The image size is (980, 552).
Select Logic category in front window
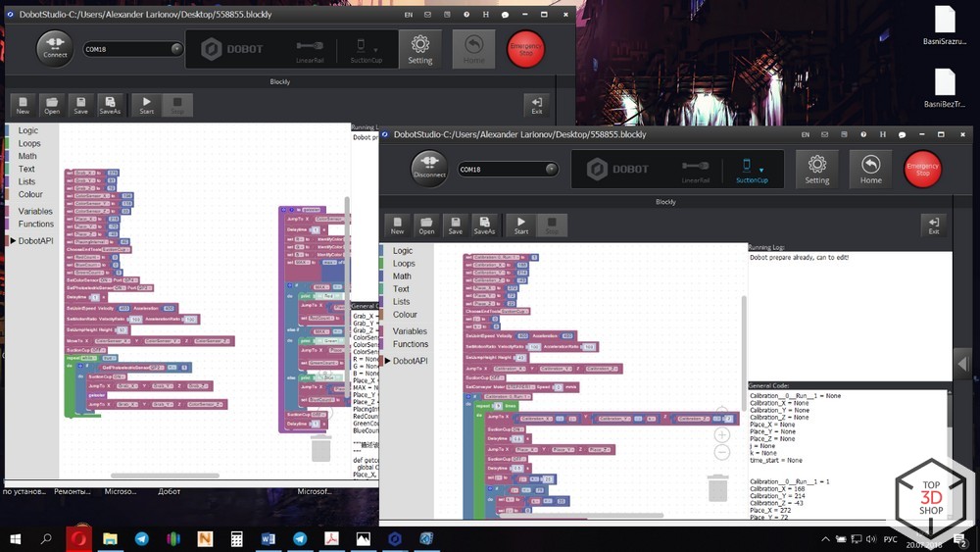403,251
